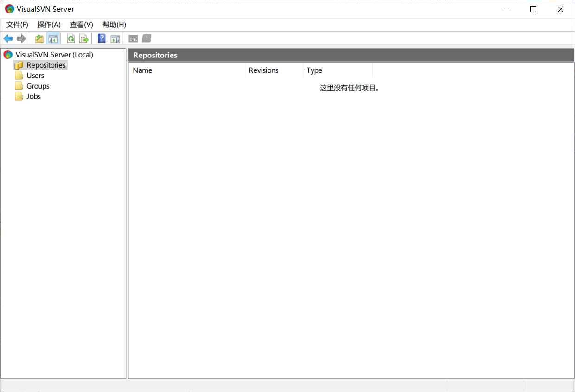The height and width of the screenshot is (392, 575).
Task: Click the Back navigation arrow
Action: click(7, 38)
